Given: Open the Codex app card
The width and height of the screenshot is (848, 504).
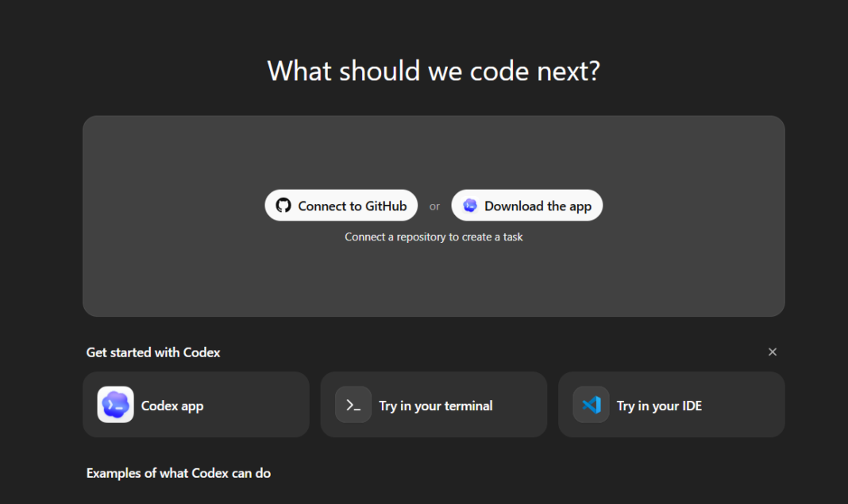Looking at the screenshot, I should click(x=172, y=406).
